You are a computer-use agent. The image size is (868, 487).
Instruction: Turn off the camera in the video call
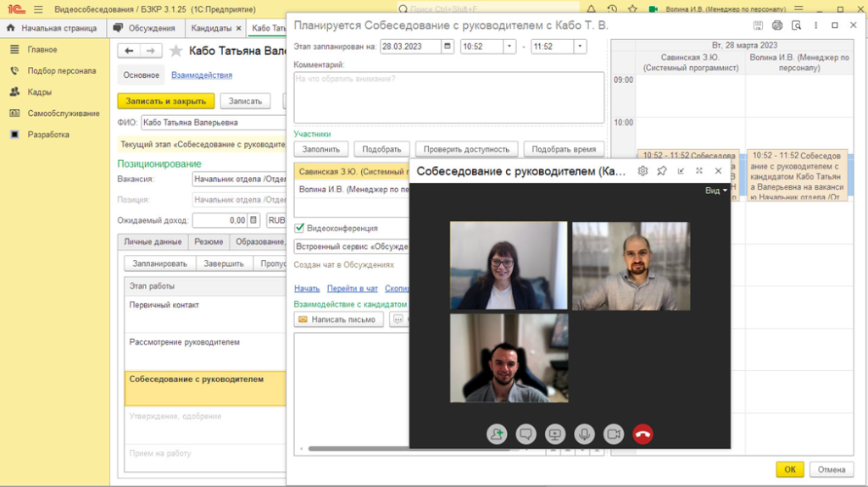(x=614, y=434)
